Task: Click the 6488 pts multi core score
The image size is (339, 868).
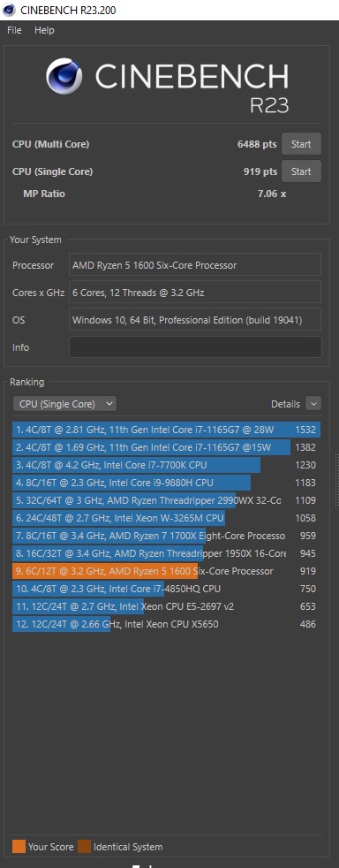Action: [257, 144]
